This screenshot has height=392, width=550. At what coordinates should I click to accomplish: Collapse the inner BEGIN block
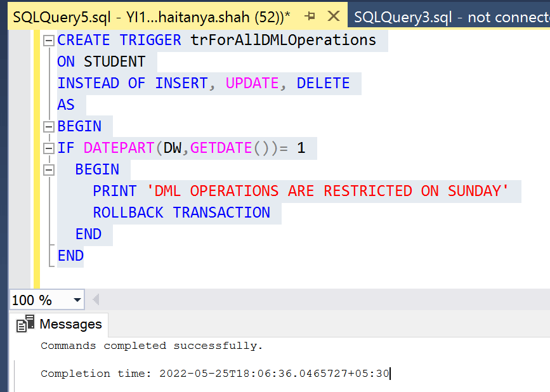pyautogui.click(x=49, y=169)
